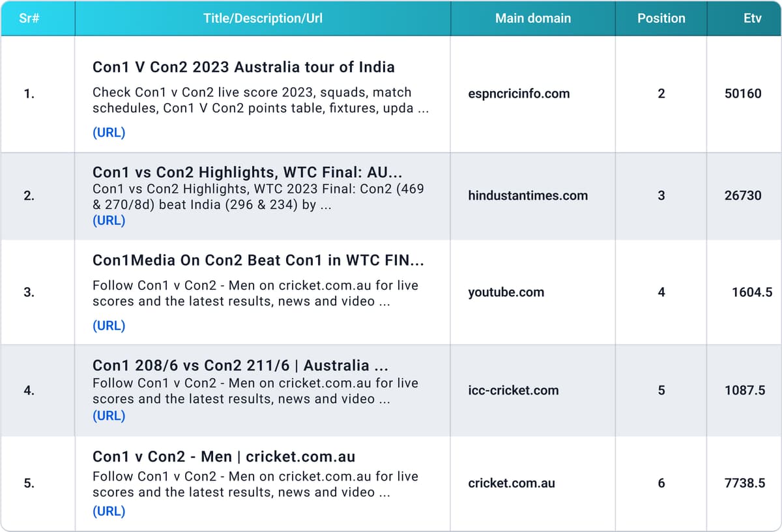
Task: Sort by the Position column header
Action: pyautogui.click(x=661, y=18)
